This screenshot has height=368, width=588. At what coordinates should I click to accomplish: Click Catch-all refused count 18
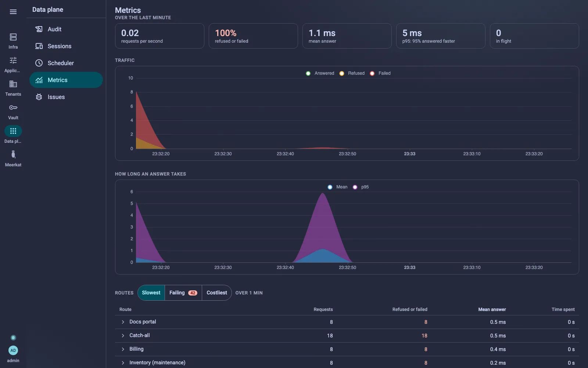[424, 336]
